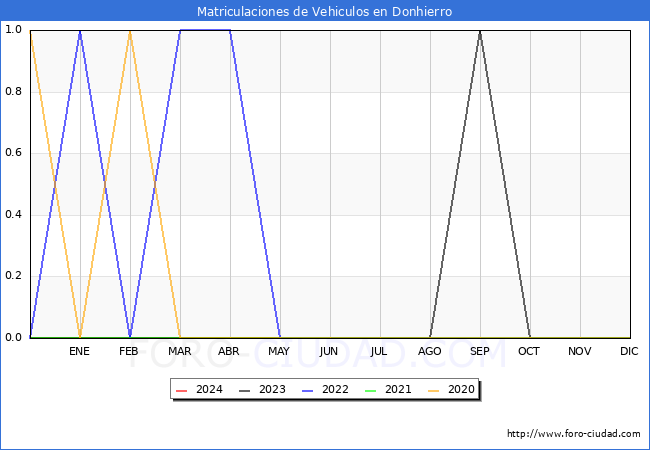Click the MAR month axis label
Image resolution: width=650 pixels, height=450 pixels.
(x=179, y=351)
